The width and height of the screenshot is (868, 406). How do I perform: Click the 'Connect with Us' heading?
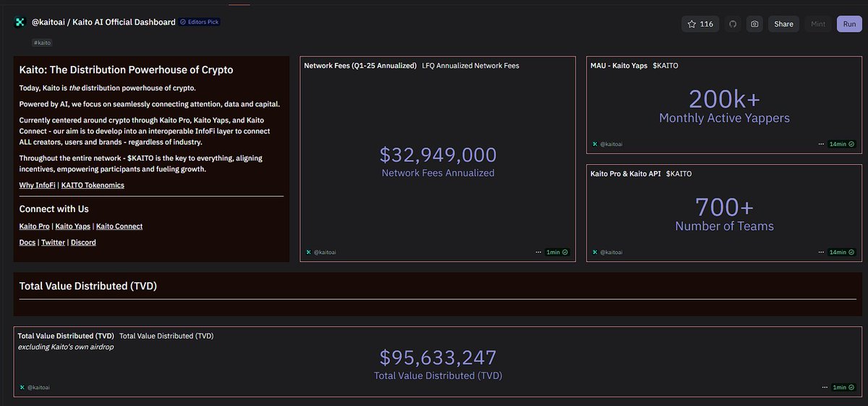pos(54,209)
